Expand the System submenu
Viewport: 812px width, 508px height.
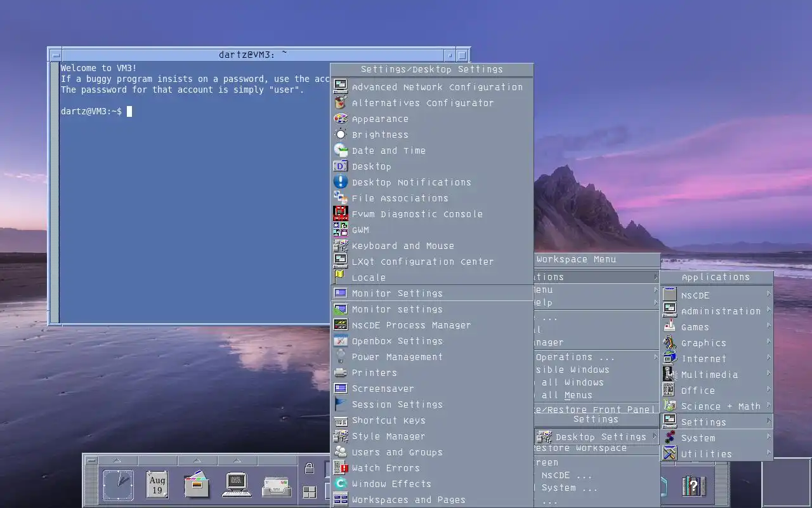click(717, 438)
